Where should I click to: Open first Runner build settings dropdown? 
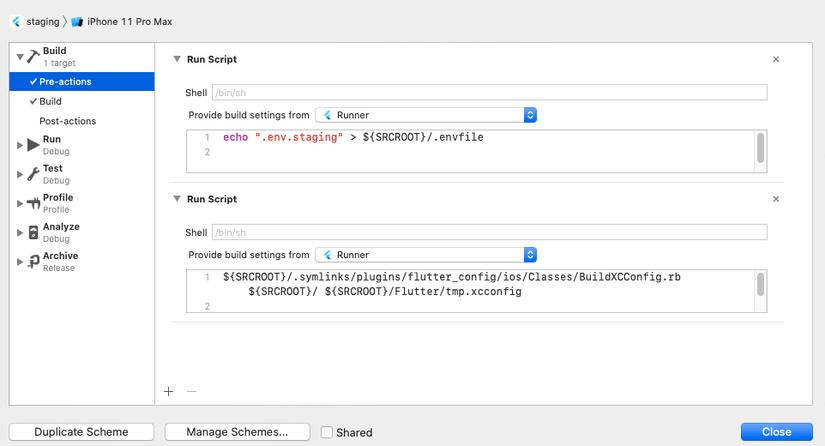pyautogui.click(x=426, y=115)
